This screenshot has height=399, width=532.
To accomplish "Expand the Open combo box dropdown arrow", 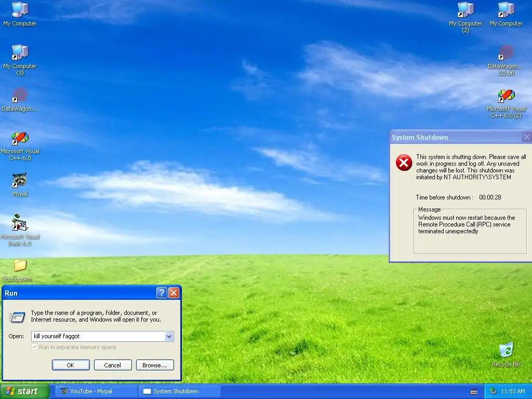I will tap(169, 336).
